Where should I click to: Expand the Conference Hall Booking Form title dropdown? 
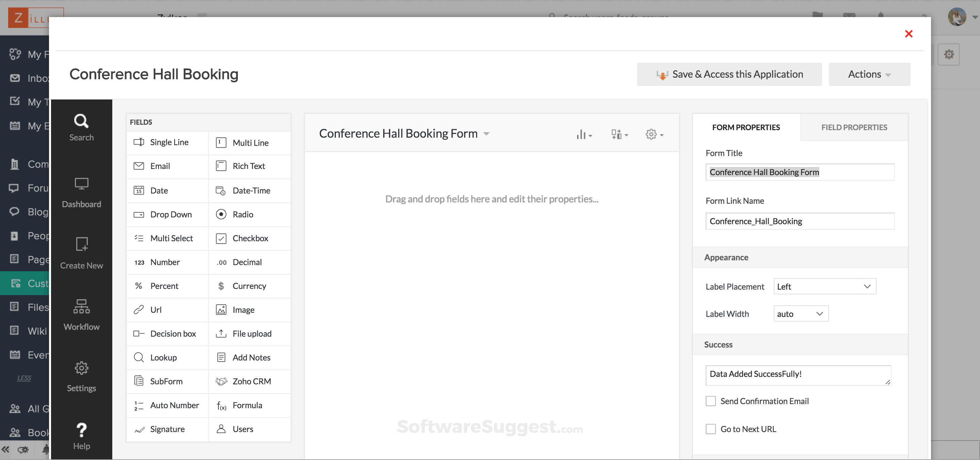pyautogui.click(x=487, y=134)
